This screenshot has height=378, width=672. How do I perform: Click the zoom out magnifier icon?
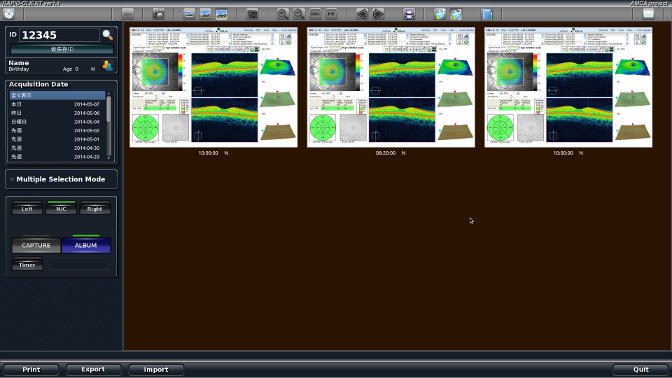click(x=299, y=14)
